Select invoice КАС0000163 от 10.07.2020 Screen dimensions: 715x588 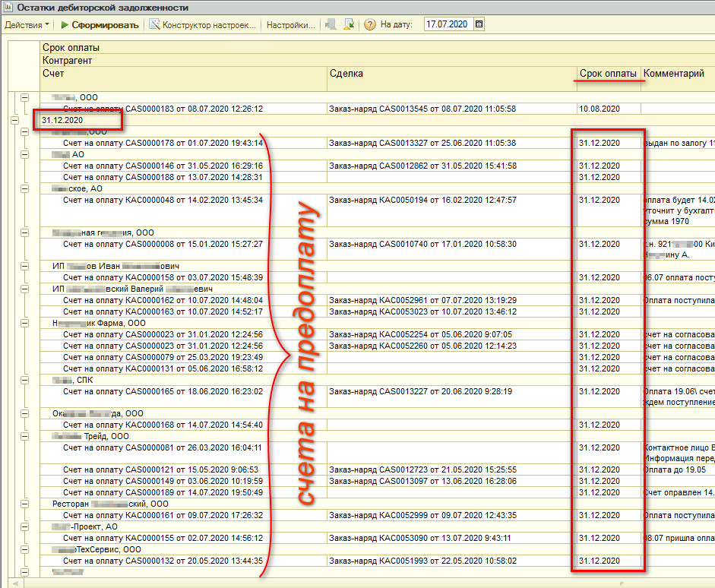pyautogui.click(x=163, y=311)
